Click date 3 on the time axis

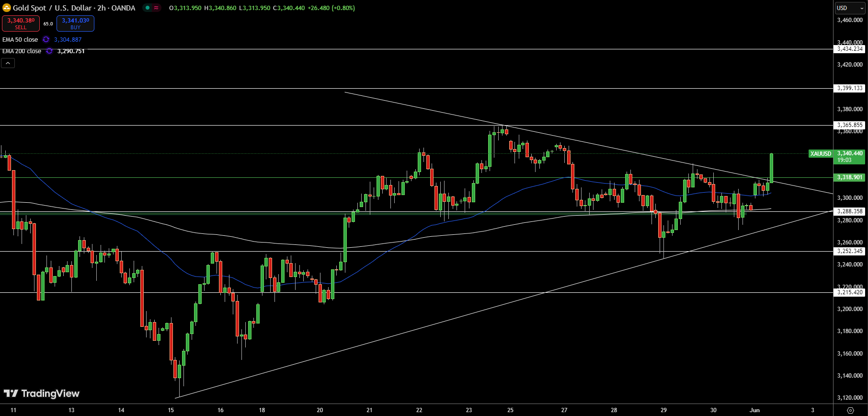812,410
